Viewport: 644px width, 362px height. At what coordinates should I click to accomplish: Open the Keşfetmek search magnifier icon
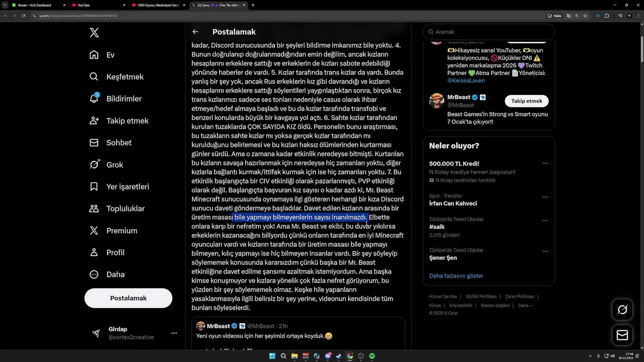tap(94, 77)
